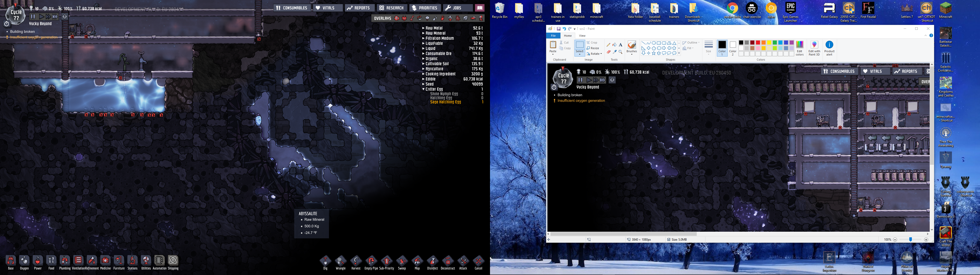980x275 pixels.
Task: Select Paint's Fill with color bucket
Action: pyautogui.click(x=614, y=45)
